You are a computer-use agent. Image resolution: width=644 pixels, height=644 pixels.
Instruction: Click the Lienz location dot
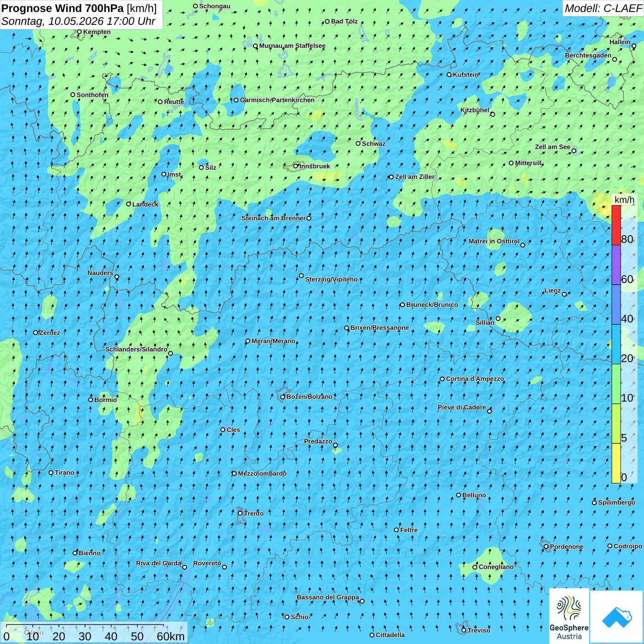pyautogui.click(x=564, y=294)
